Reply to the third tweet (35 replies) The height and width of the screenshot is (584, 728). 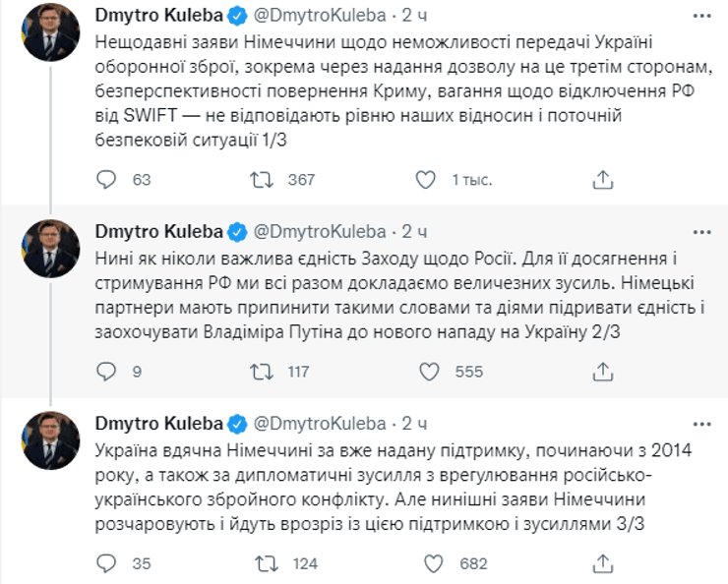point(107,563)
